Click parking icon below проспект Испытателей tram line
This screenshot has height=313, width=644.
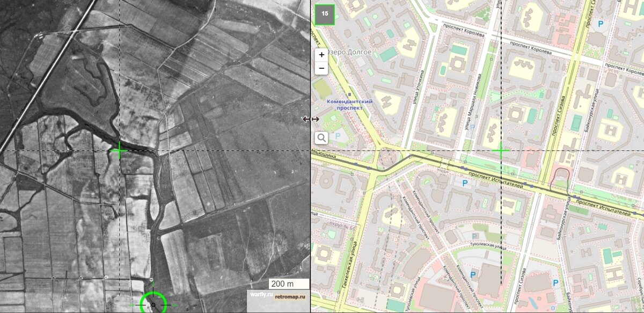(465, 183)
